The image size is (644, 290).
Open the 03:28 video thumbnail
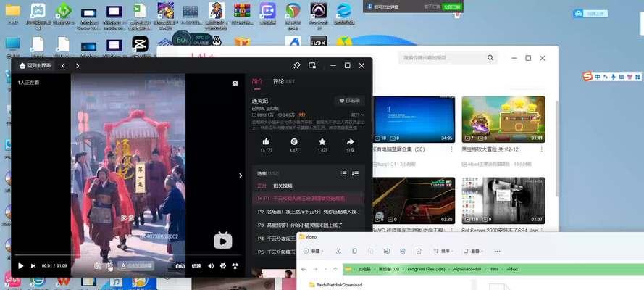(x=414, y=200)
